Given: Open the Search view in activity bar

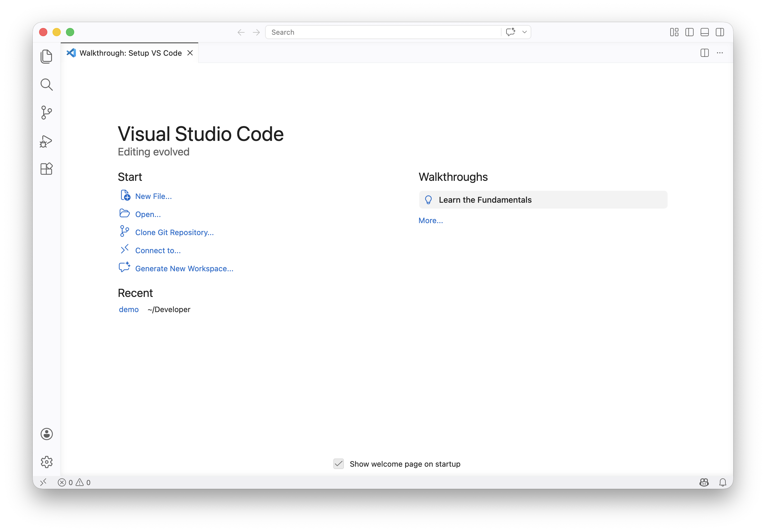Looking at the screenshot, I should point(46,85).
